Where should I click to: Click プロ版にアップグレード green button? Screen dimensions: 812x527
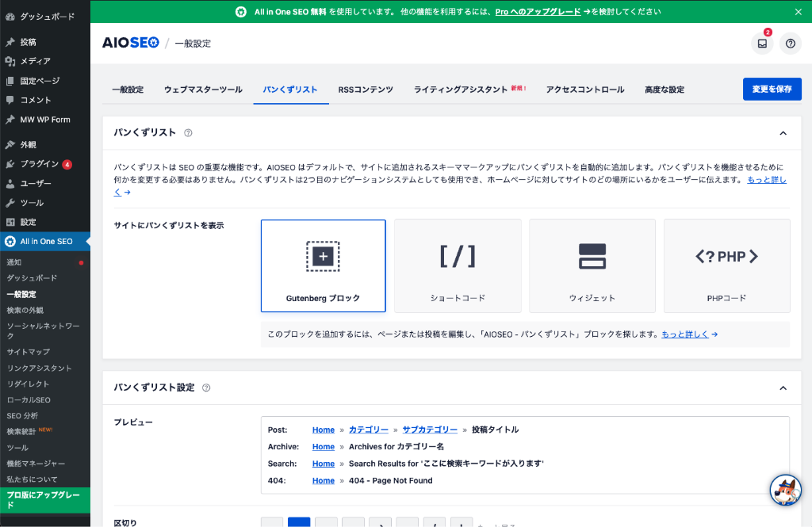45,500
